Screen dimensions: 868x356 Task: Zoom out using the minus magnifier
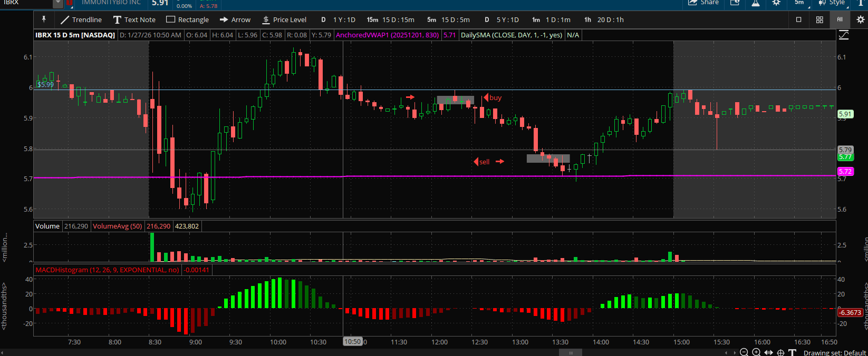(744, 352)
